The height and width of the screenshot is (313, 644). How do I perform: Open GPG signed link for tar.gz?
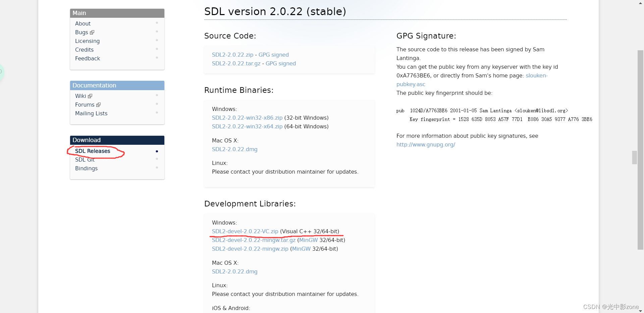click(281, 63)
